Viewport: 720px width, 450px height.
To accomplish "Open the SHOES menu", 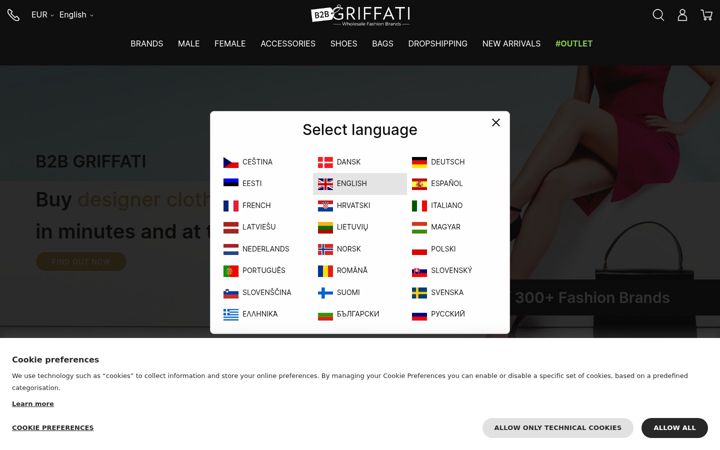I will click(x=343, y=44).
